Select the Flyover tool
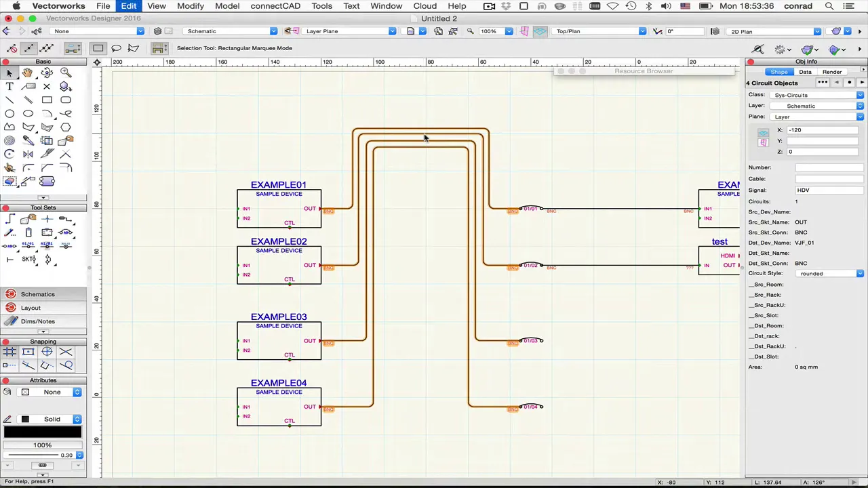Screen dimensions: 868x488 click(x=47, y=73)
